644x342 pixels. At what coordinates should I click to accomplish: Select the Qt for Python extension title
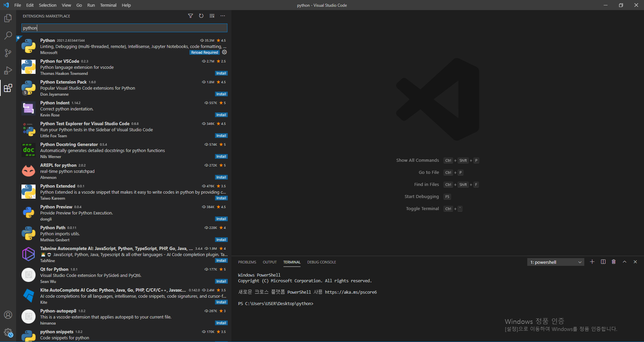54,269
